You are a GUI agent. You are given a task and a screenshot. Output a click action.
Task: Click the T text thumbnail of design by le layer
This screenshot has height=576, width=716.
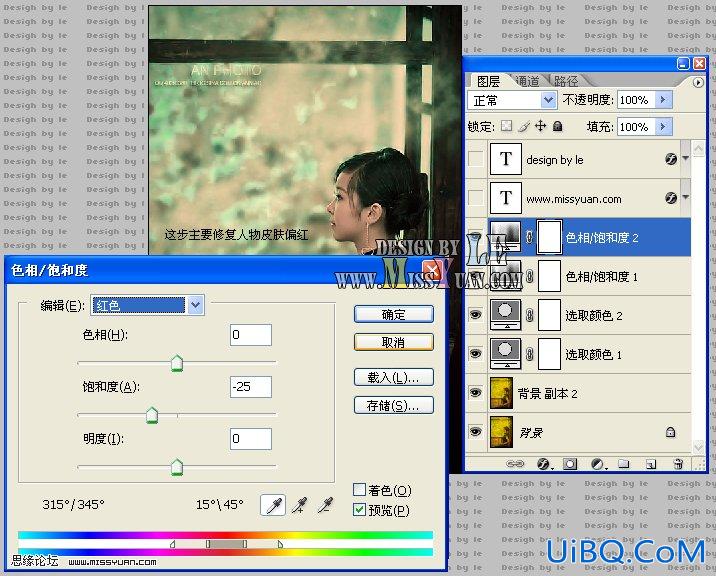coord(505,159)
